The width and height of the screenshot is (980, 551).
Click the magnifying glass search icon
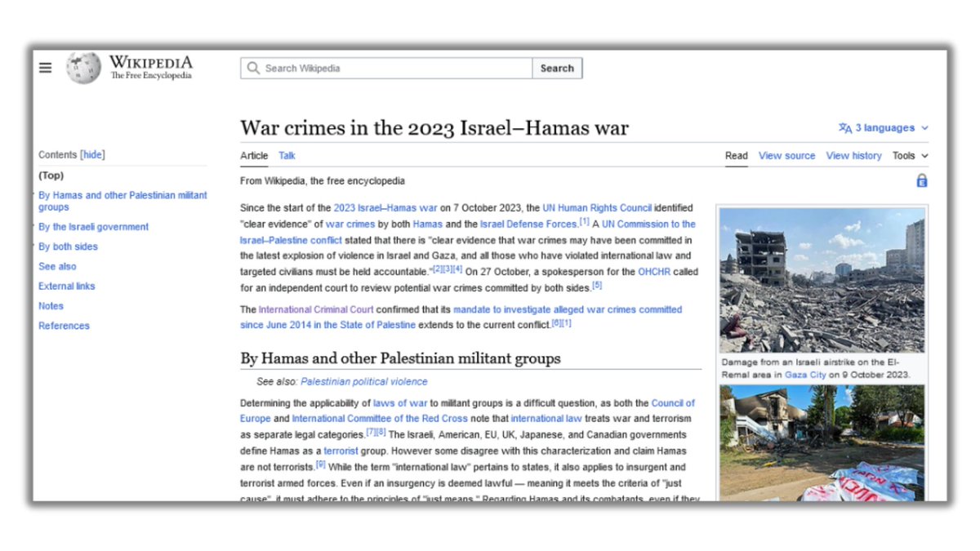pyautogui.click(x=253, y=69)
